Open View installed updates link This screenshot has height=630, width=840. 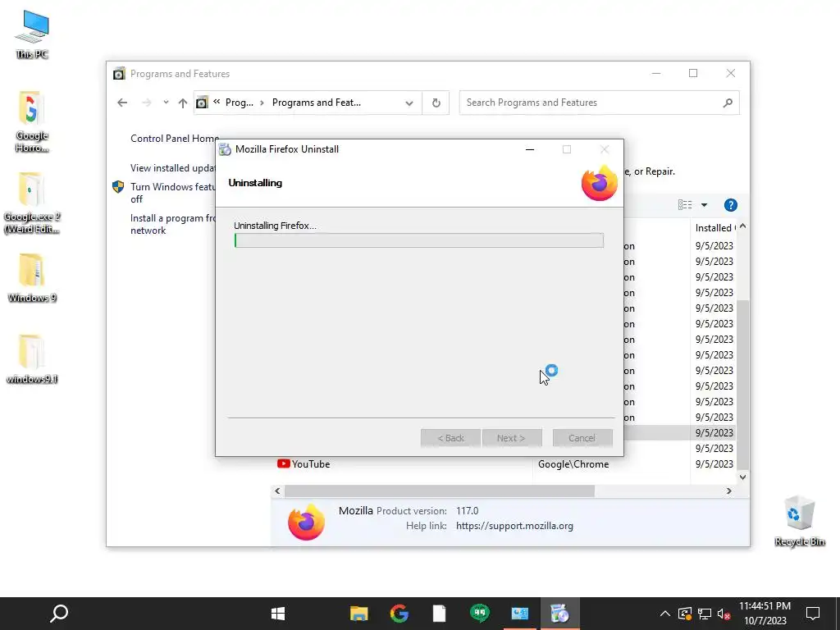click(172, 167)
